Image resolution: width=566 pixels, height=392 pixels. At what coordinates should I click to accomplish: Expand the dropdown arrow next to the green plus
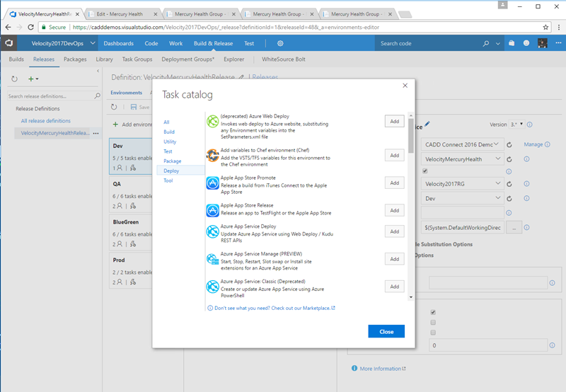pos(37,79)
